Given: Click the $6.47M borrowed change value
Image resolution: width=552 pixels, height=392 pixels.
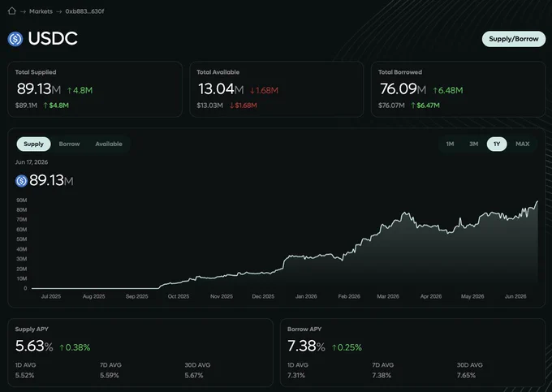Looking at the screenshot, I should tap(428, 106).
